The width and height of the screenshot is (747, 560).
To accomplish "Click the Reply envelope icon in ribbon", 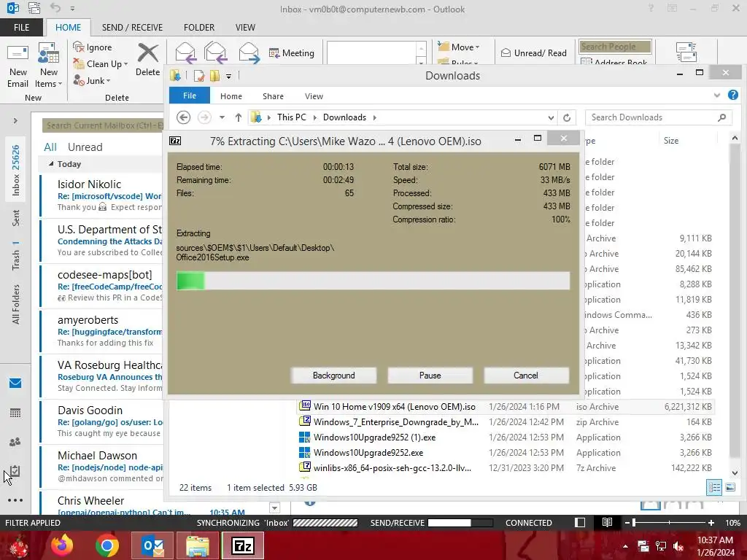I will (x=186, y=52).
